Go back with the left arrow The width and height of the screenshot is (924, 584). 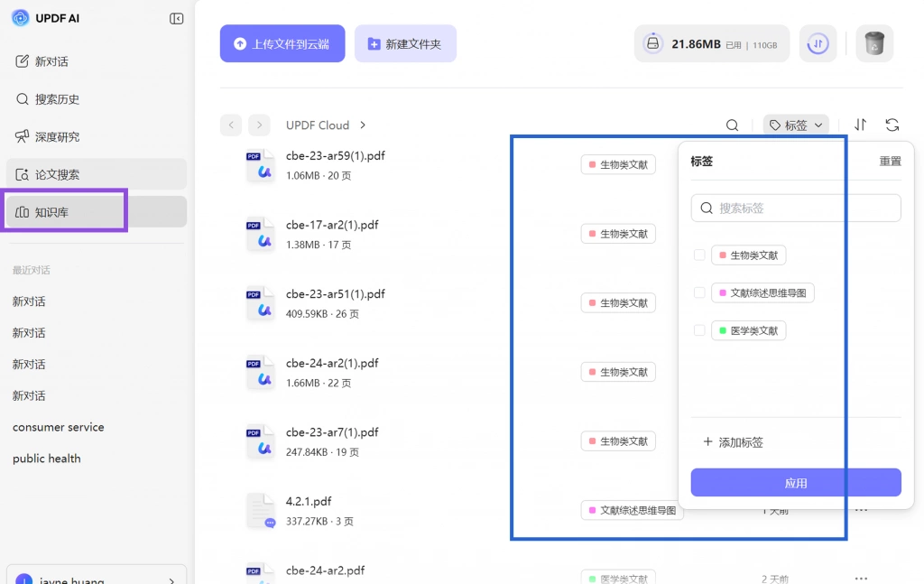click(231, 125)
